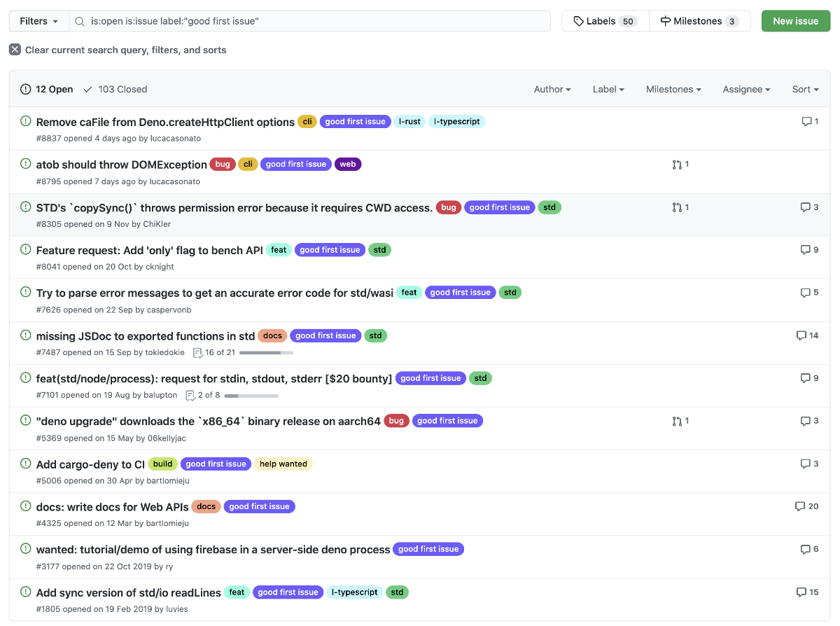This screenshot has width=840, height=626.
Task: Open comments showing 14 on JSDoc issue
Action: (807, 335)
